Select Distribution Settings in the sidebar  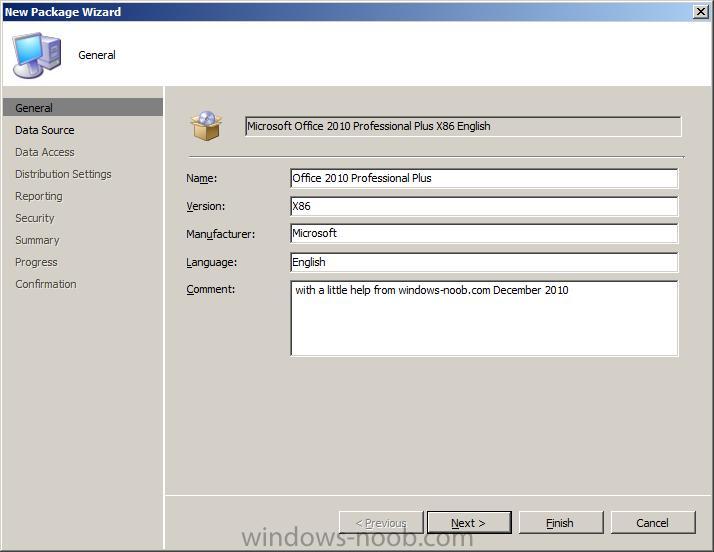click(x=63, y=174)
